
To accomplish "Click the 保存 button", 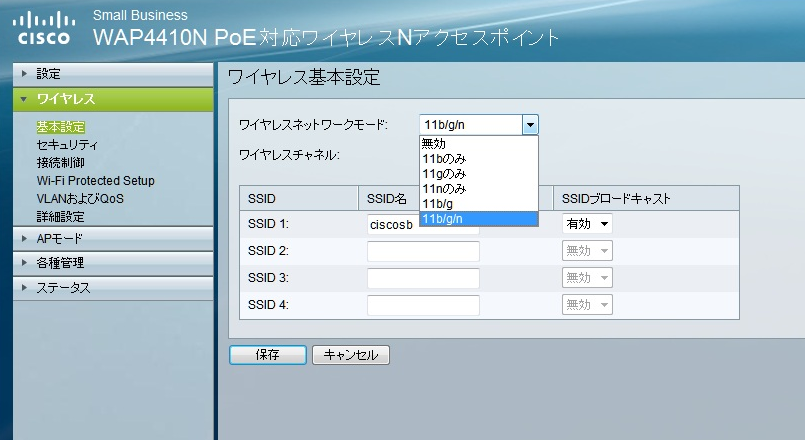I will (x=267, y=355).
